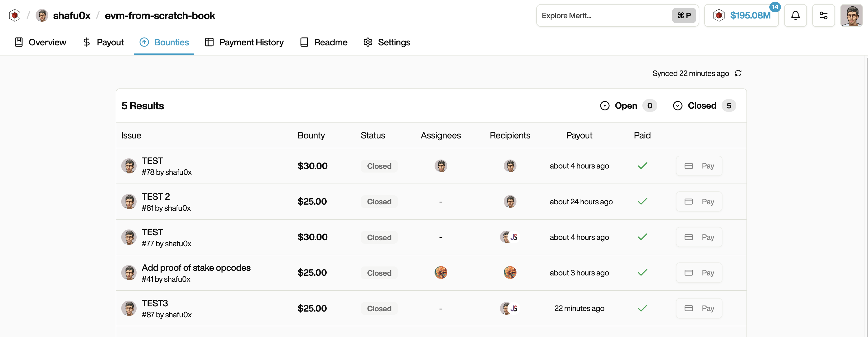Switch to the Payment History tab

(x=251, y=42)
